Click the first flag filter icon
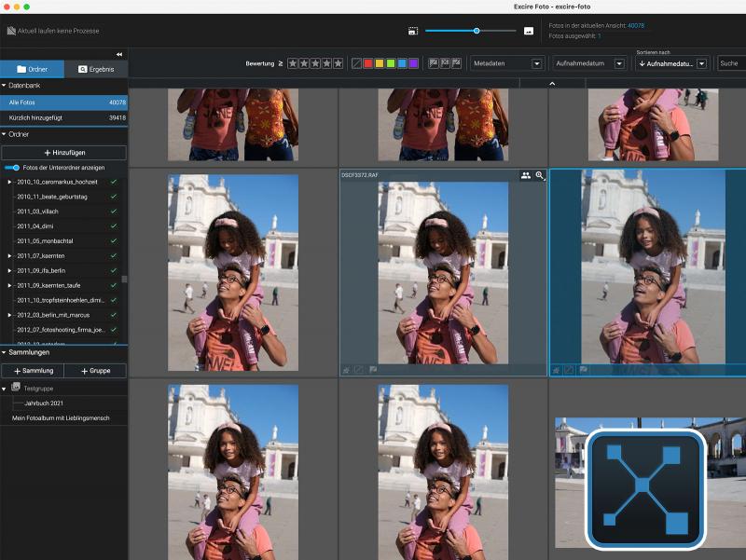 (433, 63)
